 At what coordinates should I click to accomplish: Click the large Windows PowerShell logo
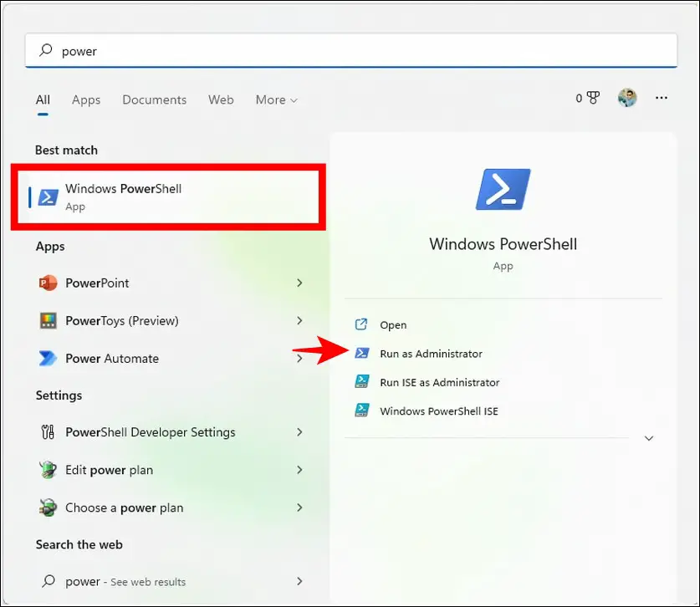pos(503,189)
